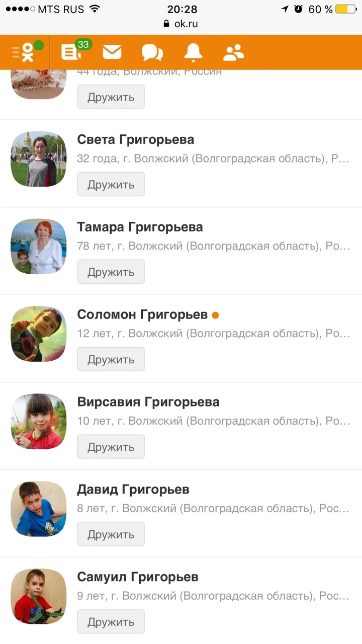This screenshot has height=644, width=362.
Task: Click Дружить button for Вирсавия Григорьева
Action: tap(111, 447)
